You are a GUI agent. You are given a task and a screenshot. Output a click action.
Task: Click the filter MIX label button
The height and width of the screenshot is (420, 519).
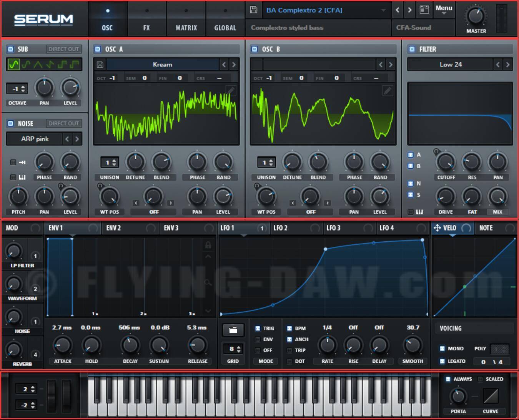pos(497,212)
